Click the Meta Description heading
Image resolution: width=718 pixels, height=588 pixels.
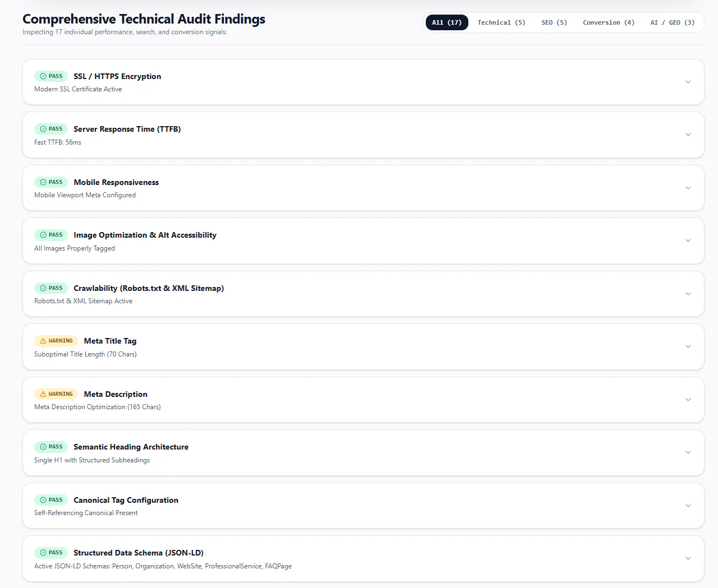coord(116,394)
